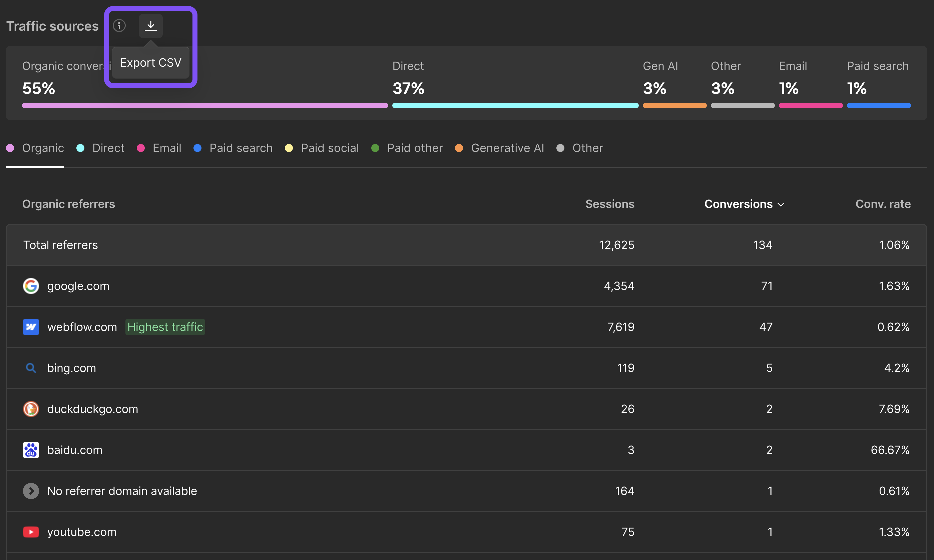Viewport: 934px width, 560px height.
Task: Click the cyan Direct progress bar
Action: pos(515,106)
